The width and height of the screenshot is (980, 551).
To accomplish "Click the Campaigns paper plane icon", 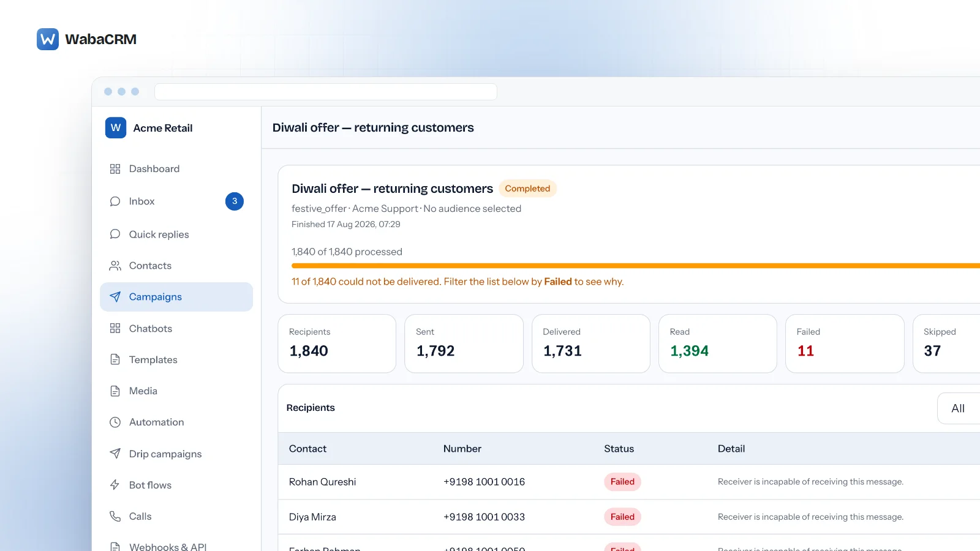I will pos(115,297).
